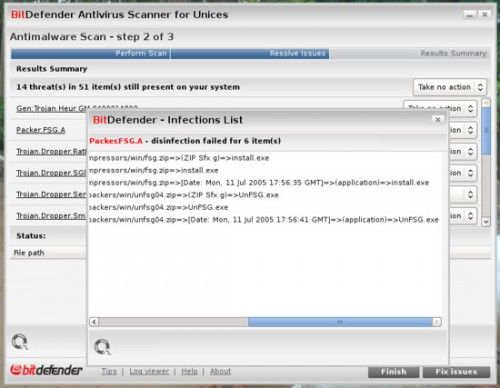500x388 pixels.
Task: Select the Results Summary step tab
Action: [410, 53]
